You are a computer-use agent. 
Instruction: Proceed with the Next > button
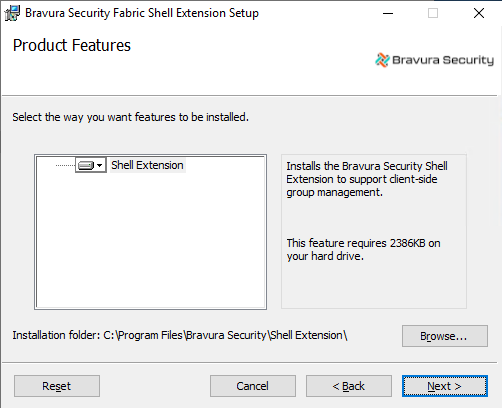coord(445,386)
